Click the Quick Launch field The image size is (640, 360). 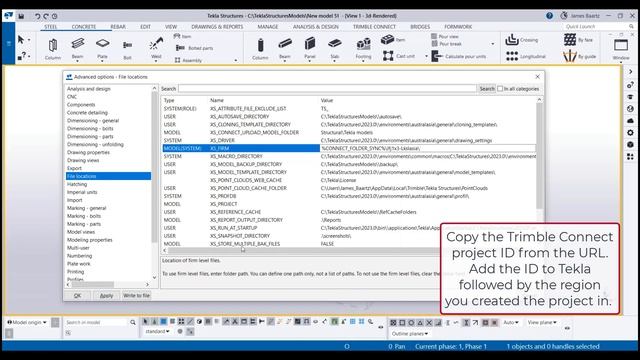point(598,27)
